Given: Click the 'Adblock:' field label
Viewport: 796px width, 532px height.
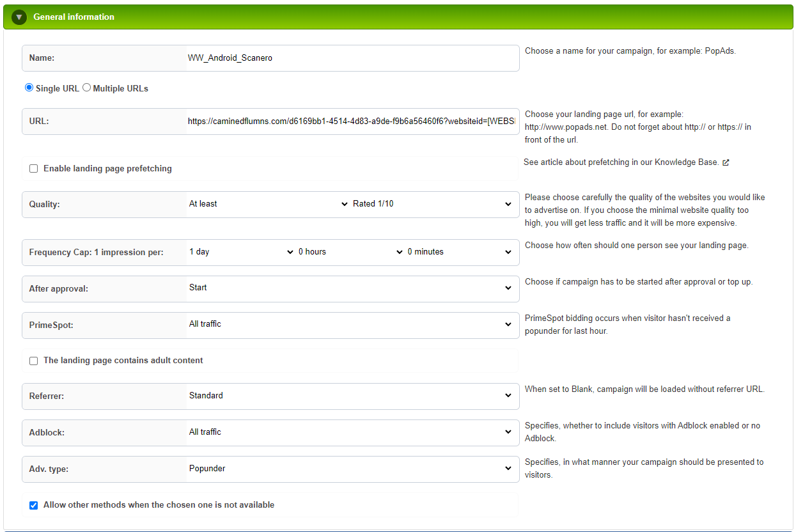Looking at the screenshot, I should point(47,433).
